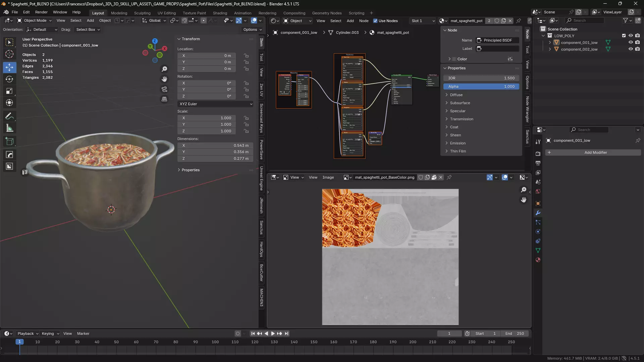
Task: Click the viewport Options button
Action: 252,29
